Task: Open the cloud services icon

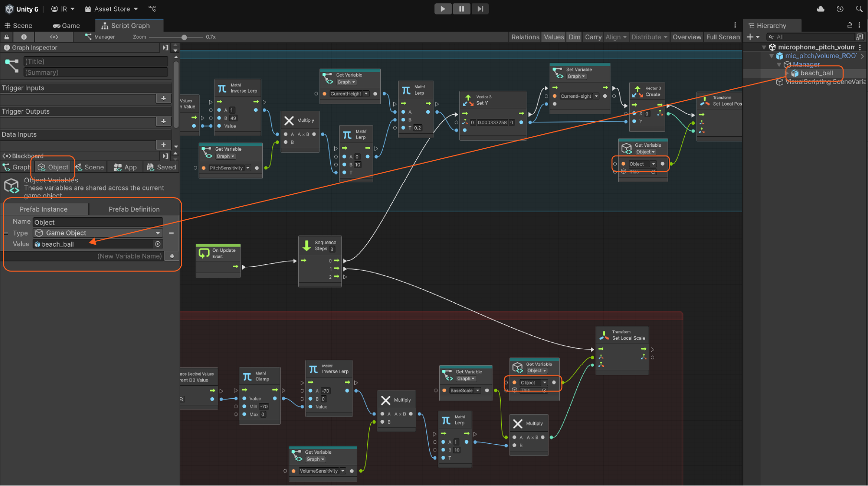Action: click(x=821, y=9)
